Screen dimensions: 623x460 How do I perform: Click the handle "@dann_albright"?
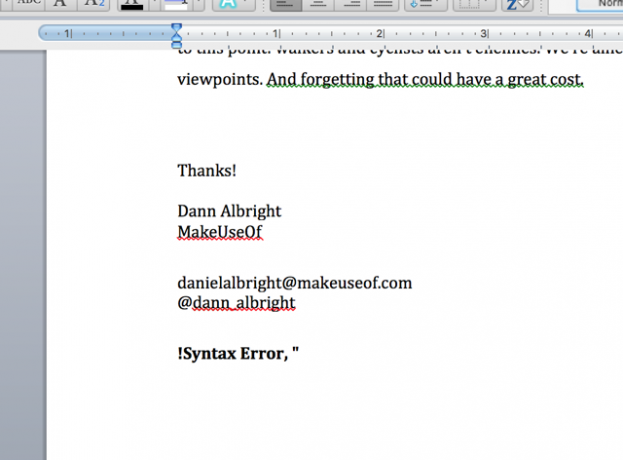pos(236,303)
